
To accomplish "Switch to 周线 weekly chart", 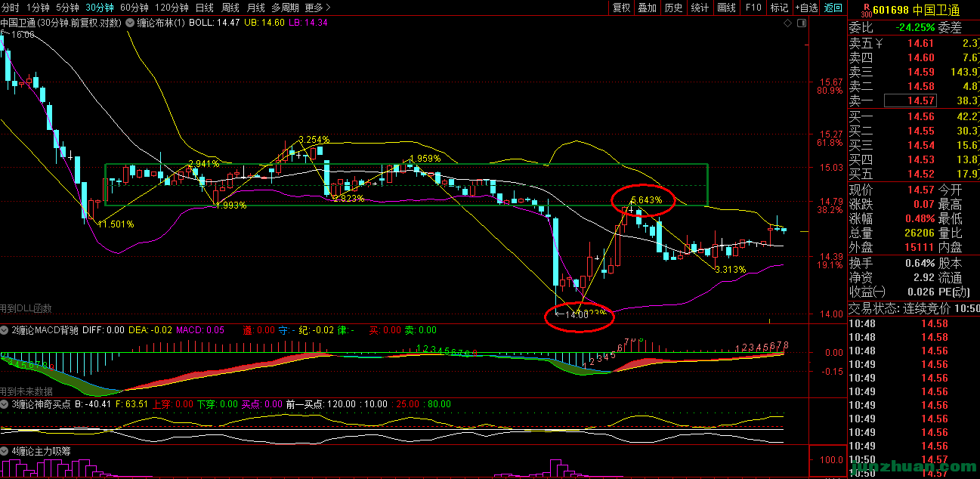I will 230,8.
